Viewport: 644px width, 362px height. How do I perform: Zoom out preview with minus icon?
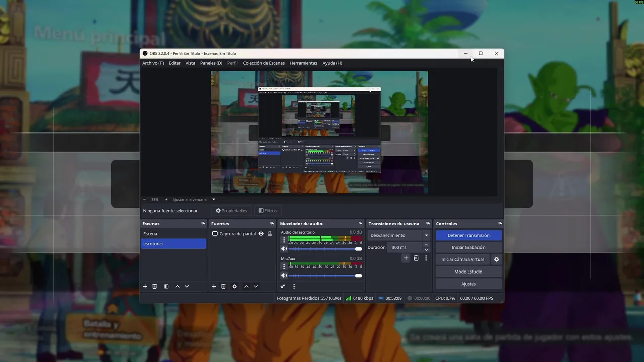tap(145, 199)
